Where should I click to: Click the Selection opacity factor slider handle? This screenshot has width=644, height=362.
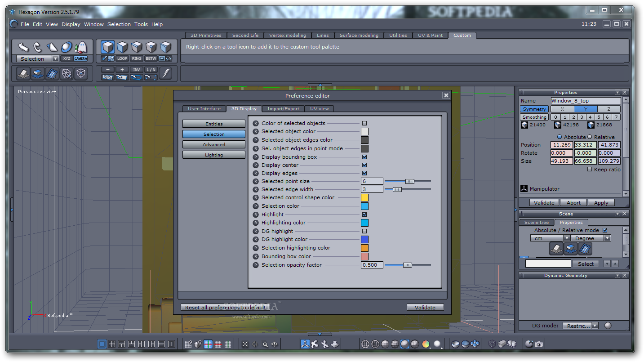[x=408, y=265]
